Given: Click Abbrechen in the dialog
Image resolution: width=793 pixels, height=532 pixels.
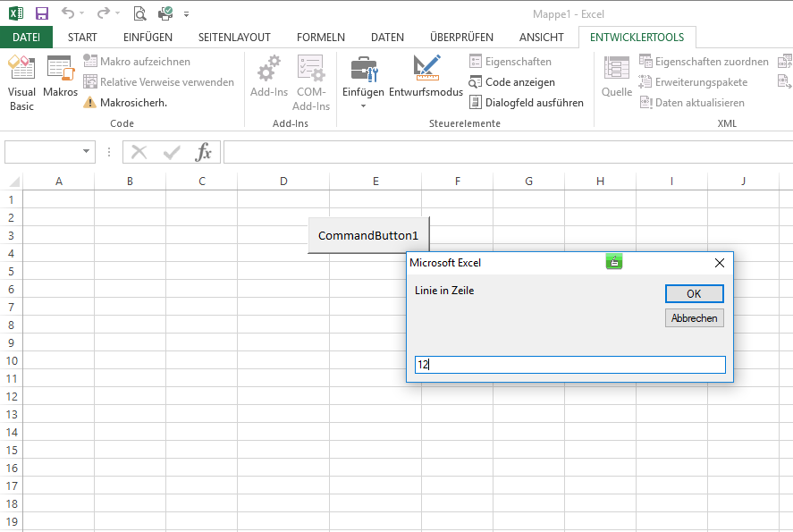Looking at the screenshot, I should [x=694, y=318].
